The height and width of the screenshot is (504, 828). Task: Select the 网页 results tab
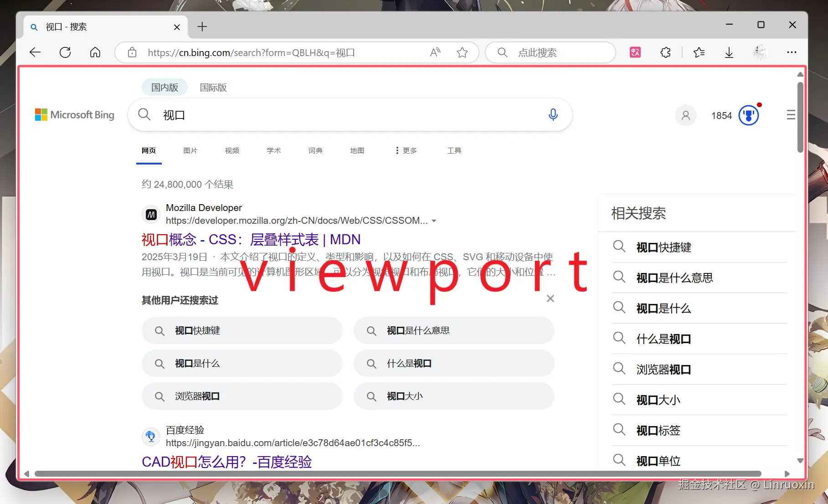pyautogui.click(x=149, y=151)
